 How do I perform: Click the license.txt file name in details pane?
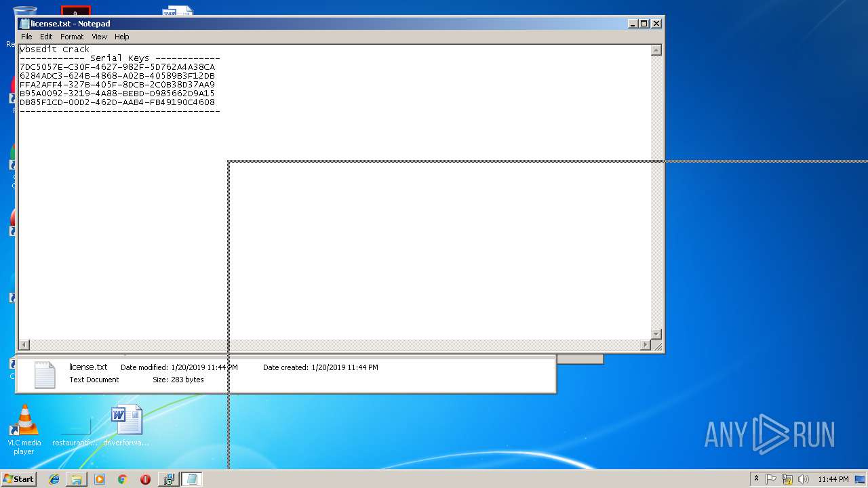tap(88, 367)
